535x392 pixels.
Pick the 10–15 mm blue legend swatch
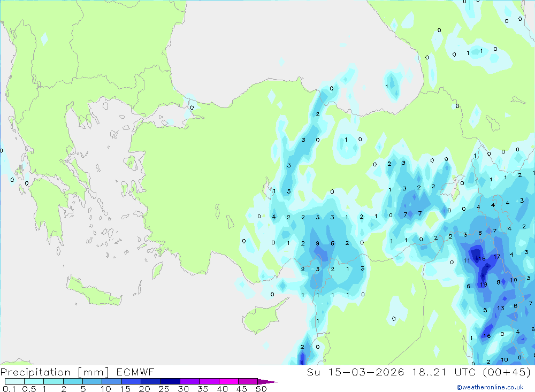pyautogui.click(x=112, y=381)
